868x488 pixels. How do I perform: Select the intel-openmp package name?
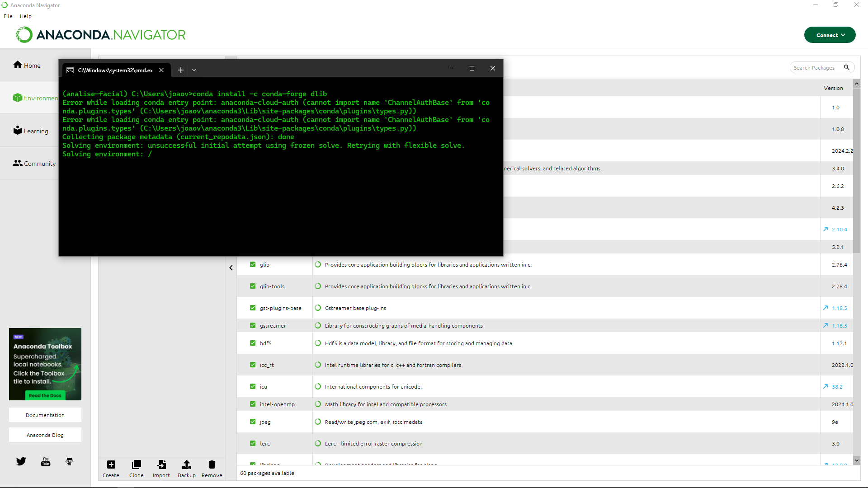pyautogui.click(x=277, y=404)
